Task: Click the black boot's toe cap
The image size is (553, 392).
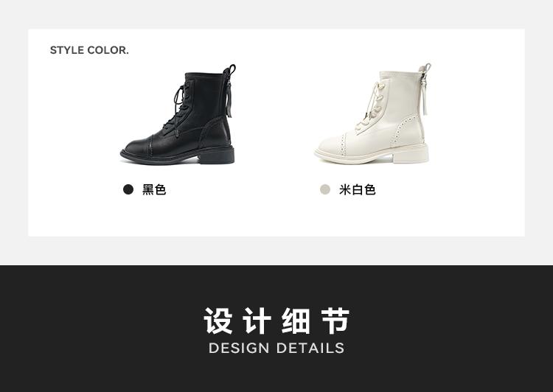Action: click(137, 147)
